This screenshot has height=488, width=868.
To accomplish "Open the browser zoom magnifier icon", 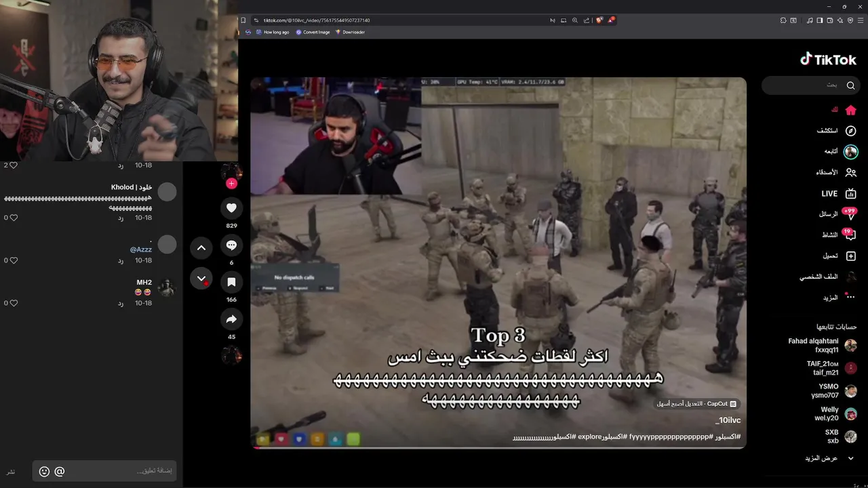I will pyautogui.click(x=575, y=20).
